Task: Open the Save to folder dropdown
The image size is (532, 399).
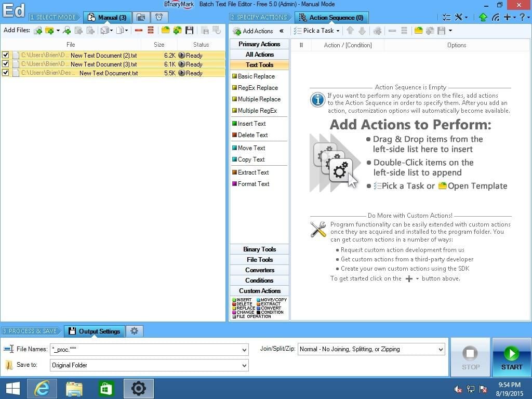Action: pyautogui.click(x=244, y=365)
